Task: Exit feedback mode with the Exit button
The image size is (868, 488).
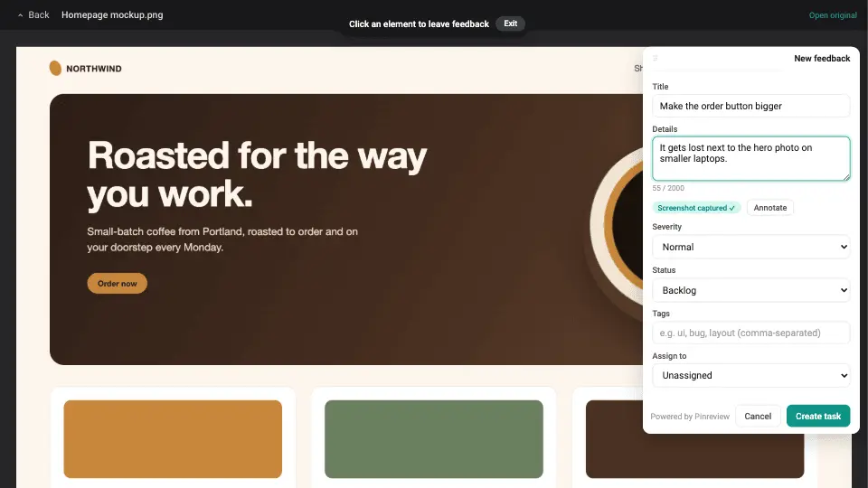Action: pos(510,23)
